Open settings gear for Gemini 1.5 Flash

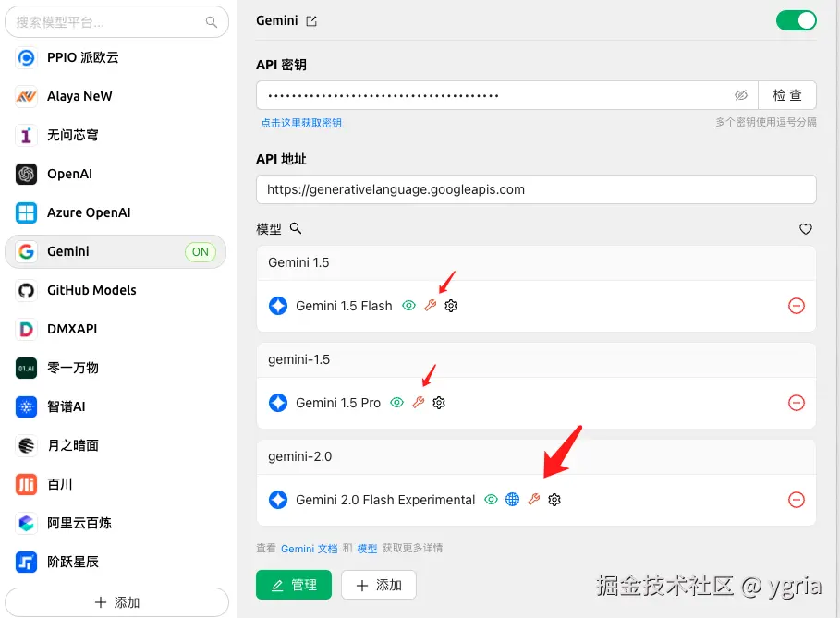451,306
